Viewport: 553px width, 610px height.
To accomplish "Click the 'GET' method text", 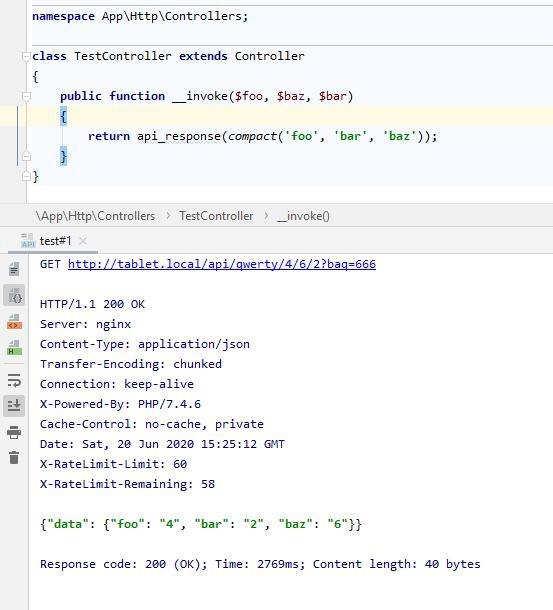I will pyautogui.click(x=50, y=264).
